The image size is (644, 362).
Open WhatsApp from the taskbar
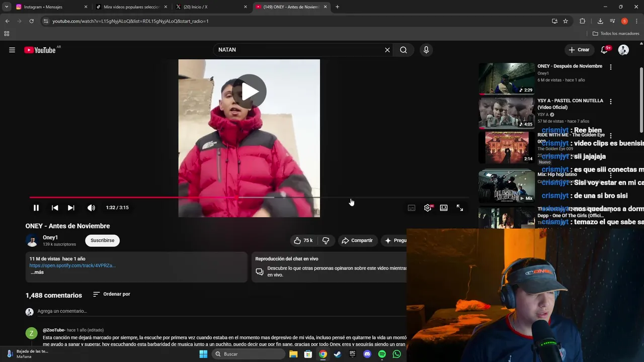397,354
